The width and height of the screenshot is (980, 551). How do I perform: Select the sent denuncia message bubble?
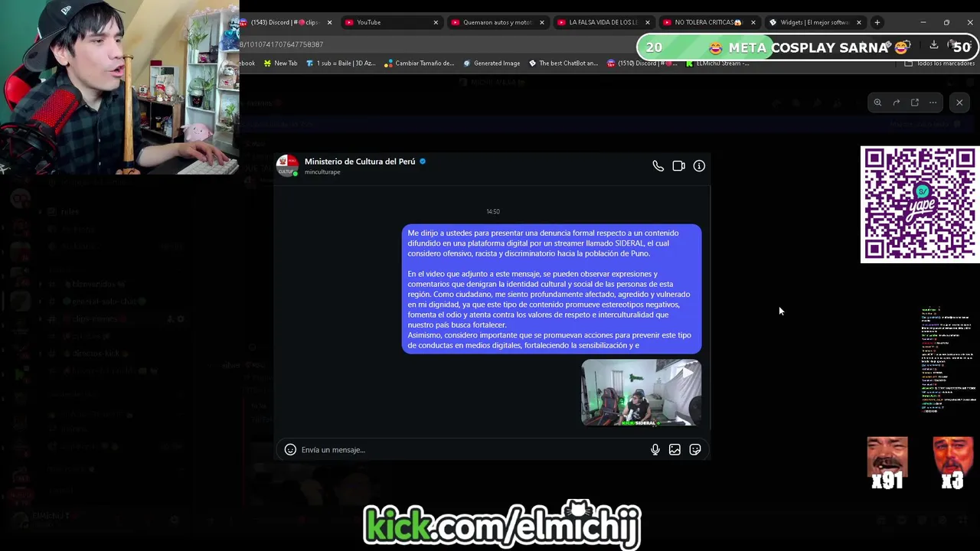click(x=551, y=289)
